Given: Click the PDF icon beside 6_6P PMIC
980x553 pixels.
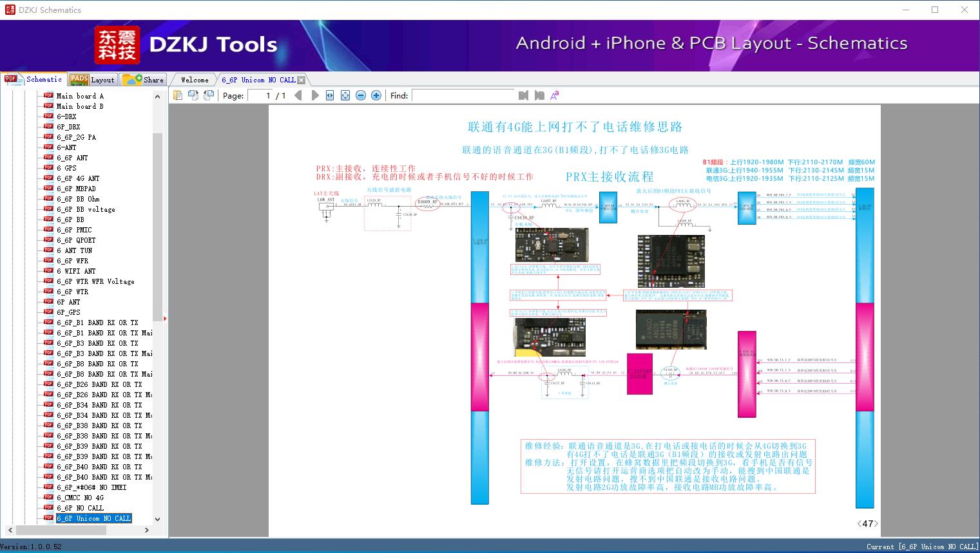Looking at the screenshot, I should click(x=48, y=229).
